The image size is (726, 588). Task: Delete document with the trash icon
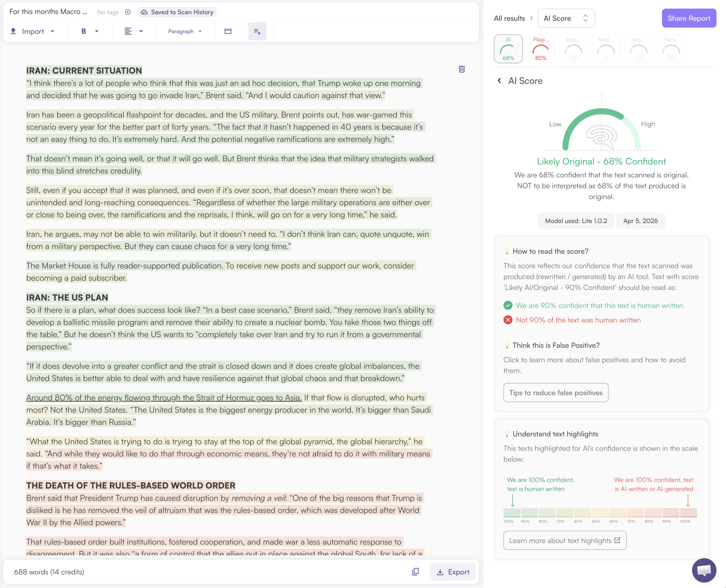[x=461, y=69]
